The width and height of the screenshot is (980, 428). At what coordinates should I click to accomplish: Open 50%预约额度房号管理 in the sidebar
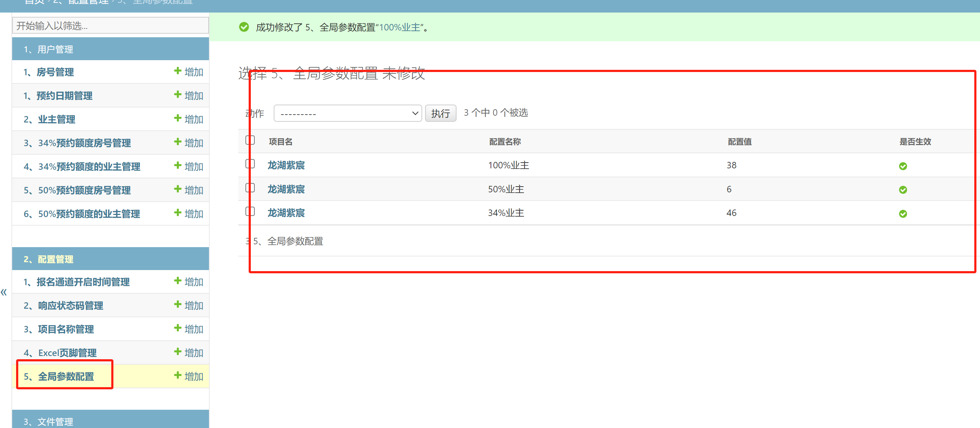click(84, 191)
